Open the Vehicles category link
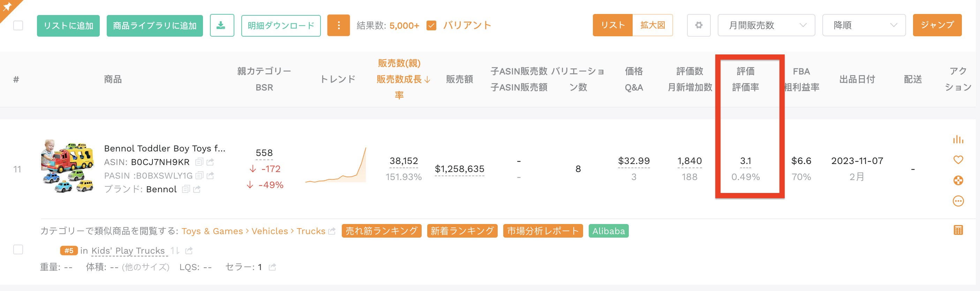The image size is (980, 291). [270, 231]
